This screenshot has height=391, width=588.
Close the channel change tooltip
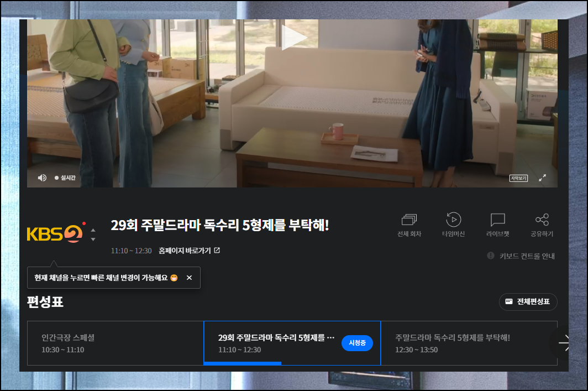click(x=190, y=278)
